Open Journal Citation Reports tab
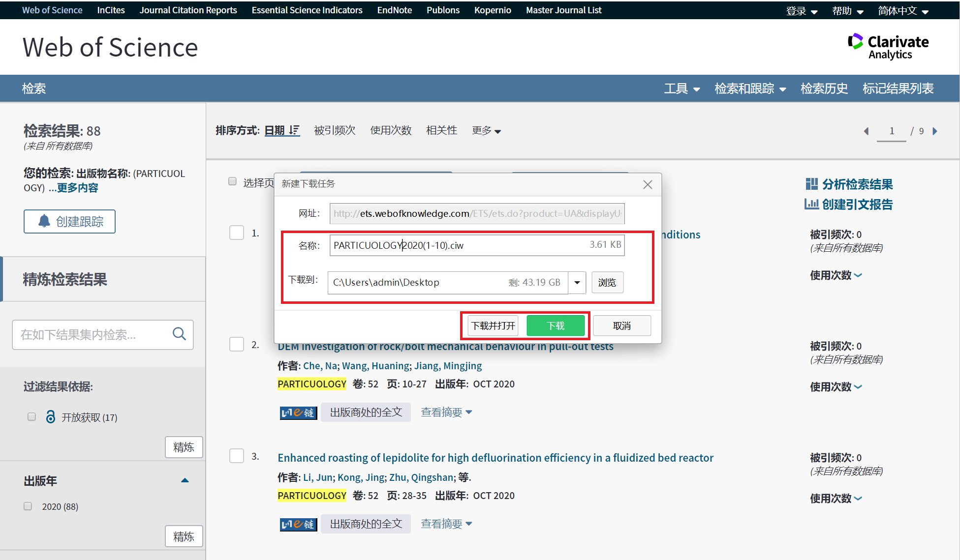The height and width of the screenshot is (560, 960). click(188, 10)
